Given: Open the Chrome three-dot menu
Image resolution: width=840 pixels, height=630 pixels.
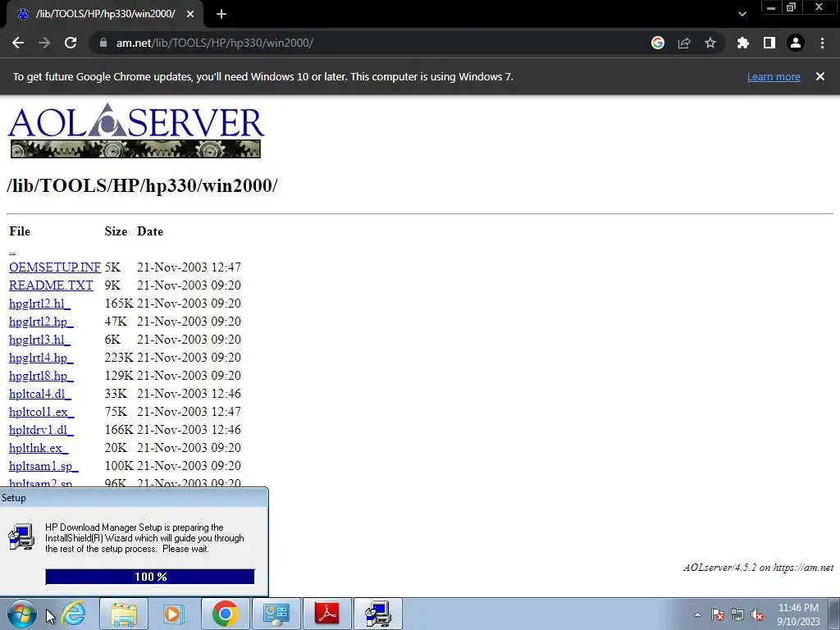Looking at the screenshot, I should tap(822, 43).
